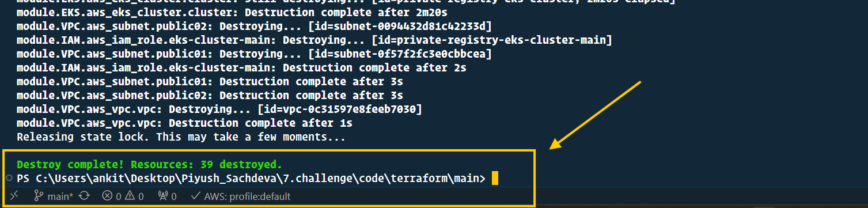Click the PowerShell path terraform\main prompt
Screen dimensions: 868x208
click(251, 179)
